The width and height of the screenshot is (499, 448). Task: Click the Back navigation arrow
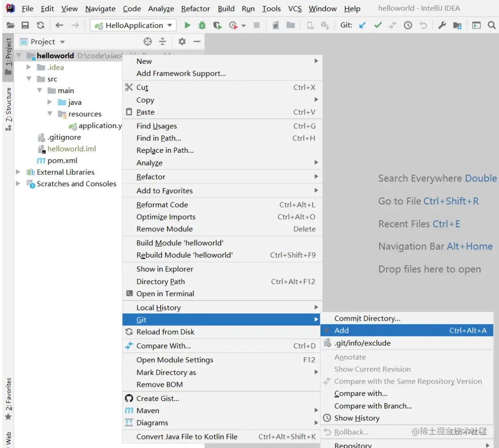point(59,25)
